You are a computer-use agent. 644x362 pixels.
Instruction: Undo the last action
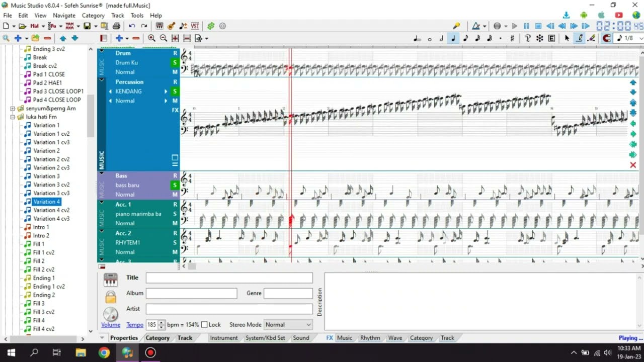click(x=132, y=26)
